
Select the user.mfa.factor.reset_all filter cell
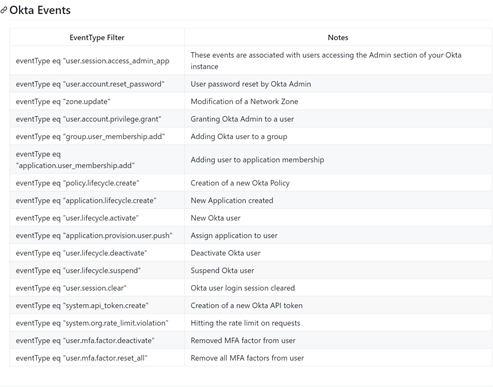[97, 358]
